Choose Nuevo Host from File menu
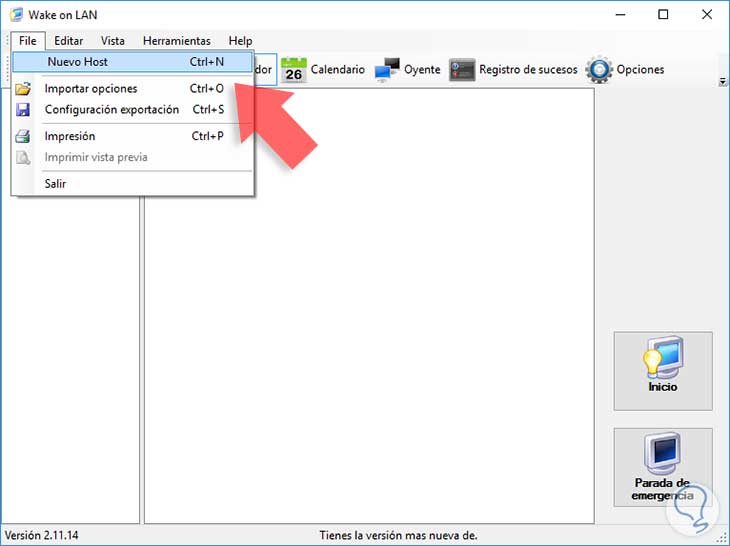Image resolution: width=730 pixels, height=546 pixels. click(x=133, y=62)
